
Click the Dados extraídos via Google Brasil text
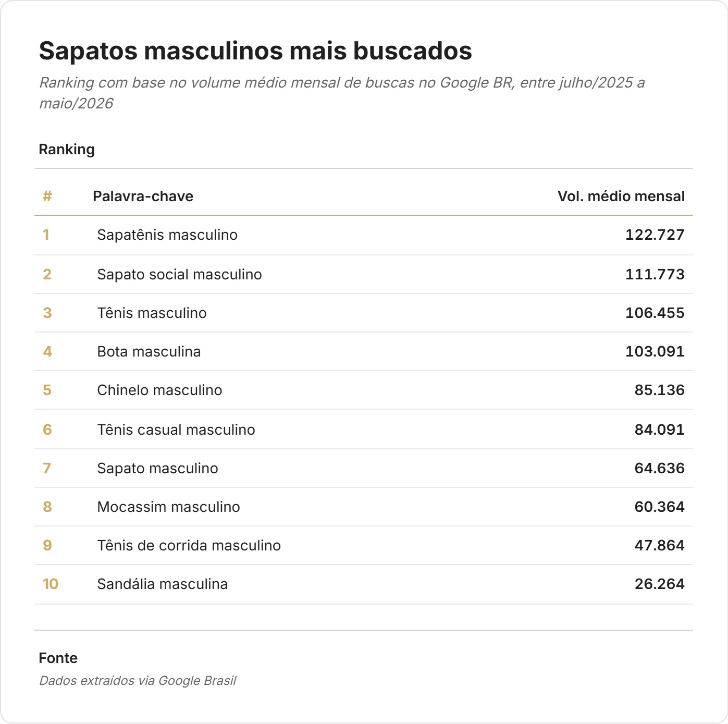(x=138, y=681)
